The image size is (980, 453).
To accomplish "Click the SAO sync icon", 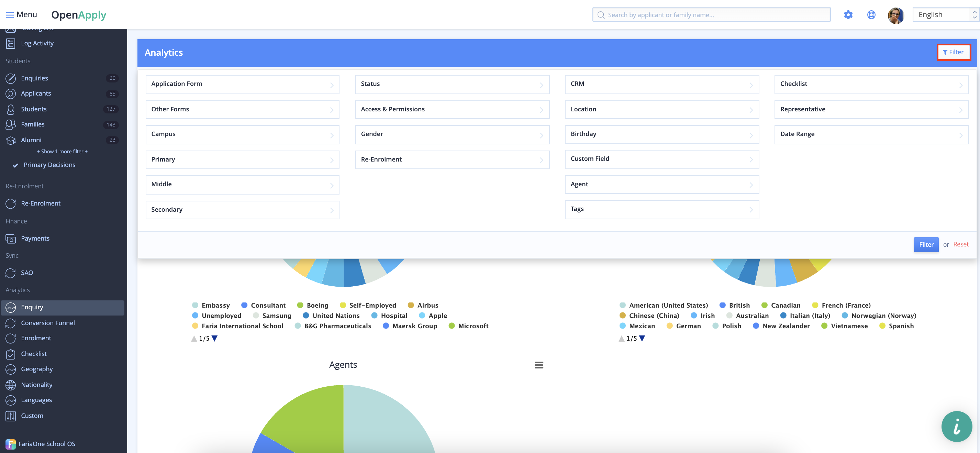I will pyautogui.click(x=11, y=273).
